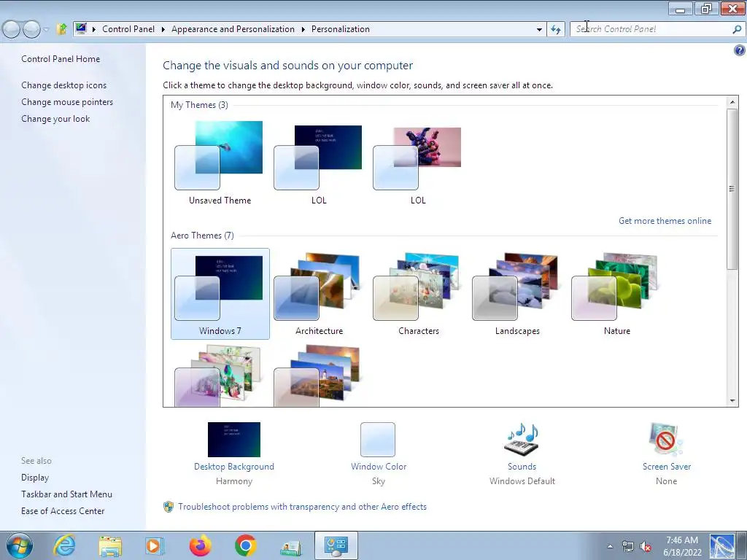Show hidden system tray icons
The width and height of the screenshot is (747, 560).
(610, 546)
